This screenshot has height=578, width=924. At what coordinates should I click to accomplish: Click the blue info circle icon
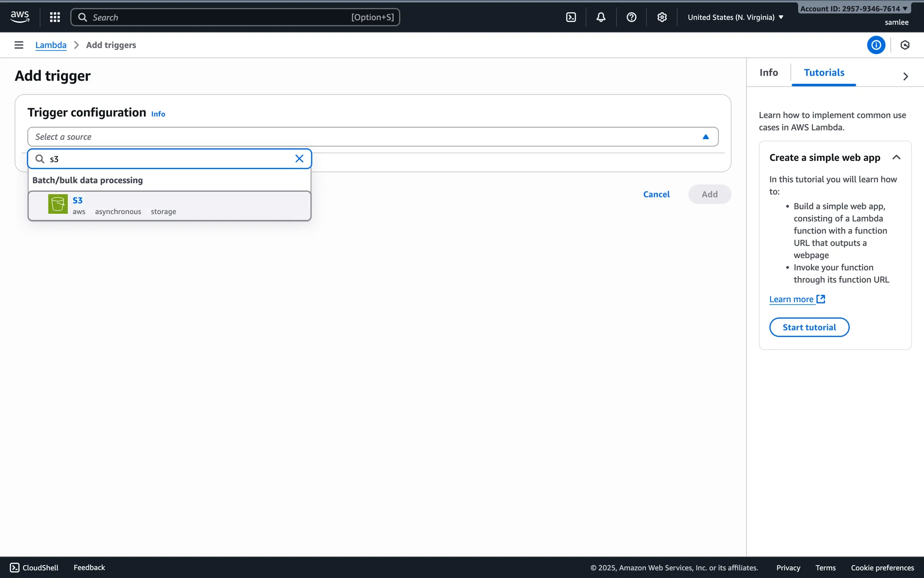pyautogui.click(x=876, y=45)
